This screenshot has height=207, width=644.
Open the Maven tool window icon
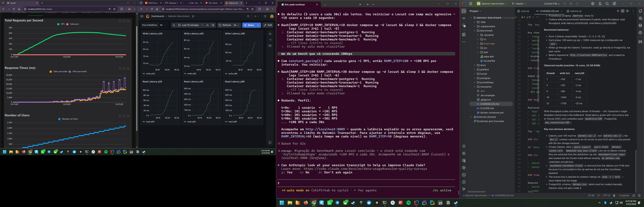point(640,42)
